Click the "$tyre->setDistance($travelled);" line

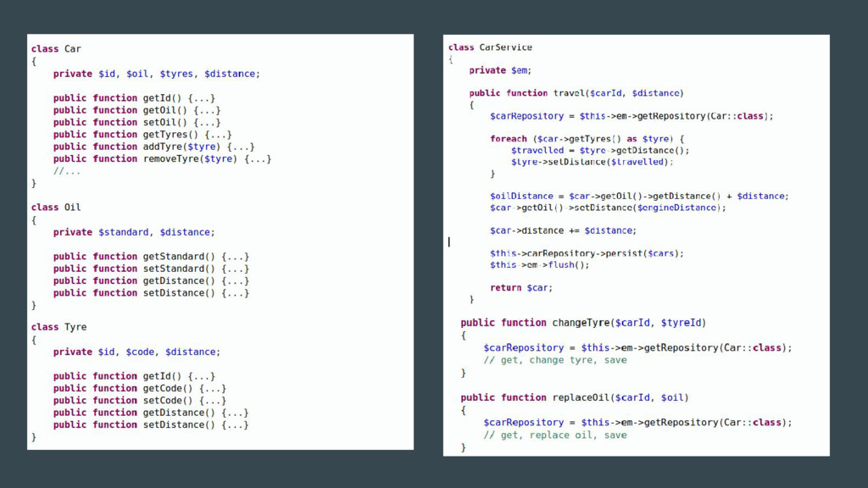pos(593,162)
